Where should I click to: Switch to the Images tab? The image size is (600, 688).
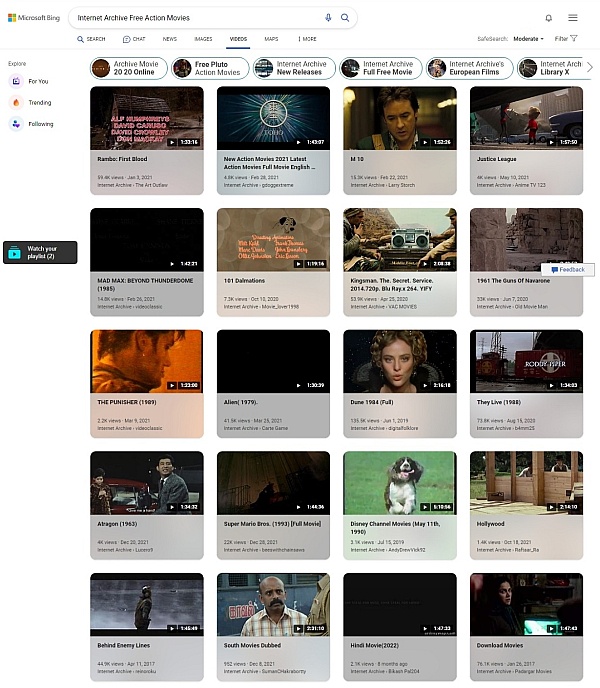203,39
